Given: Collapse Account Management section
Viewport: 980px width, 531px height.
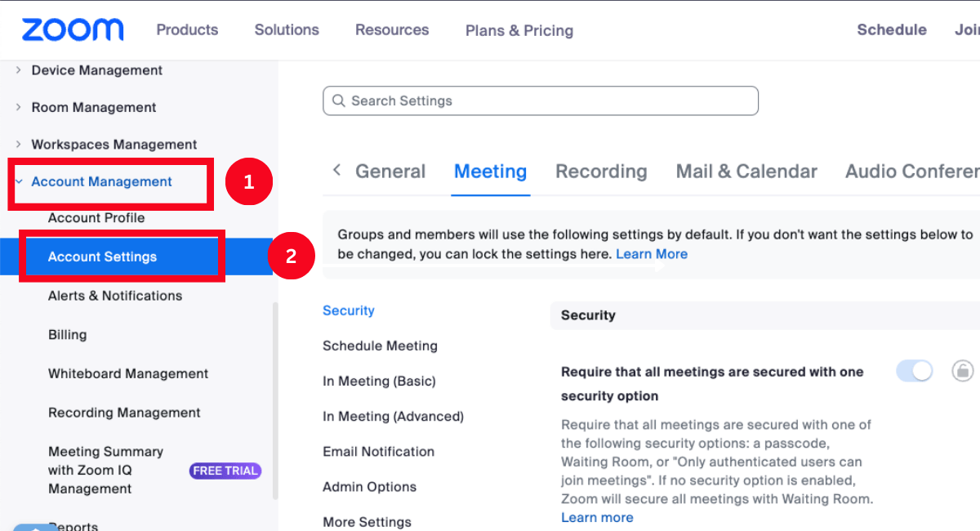Looking at the screenshot, I should (19, 181).
